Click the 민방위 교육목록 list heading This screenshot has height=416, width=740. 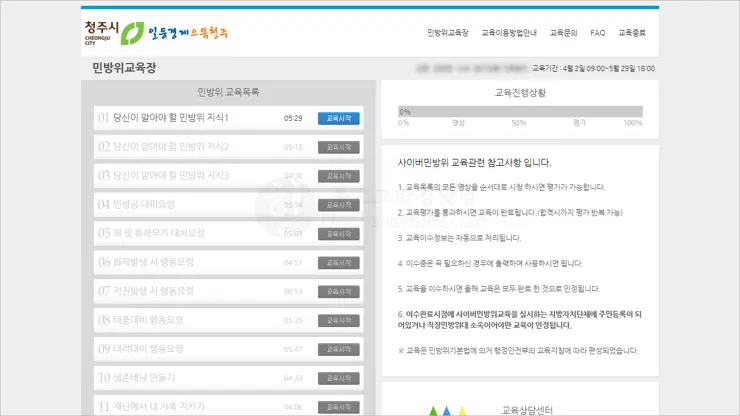coord(228,92)
